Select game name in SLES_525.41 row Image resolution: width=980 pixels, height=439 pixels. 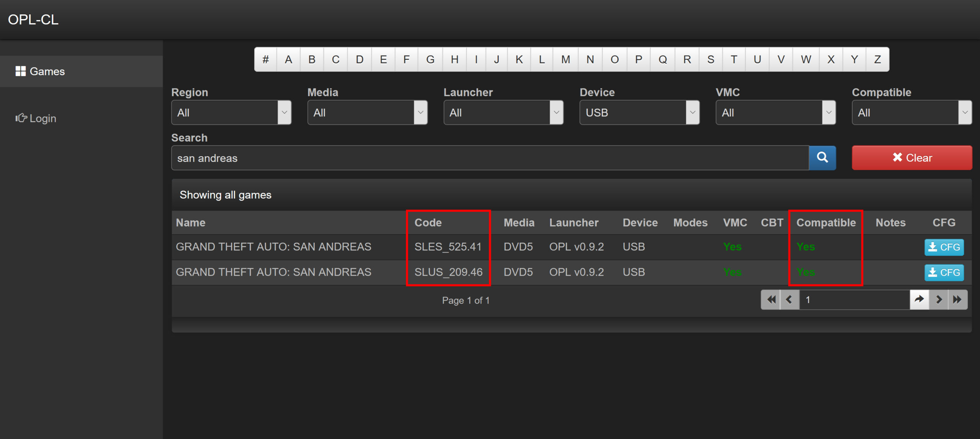273,247
